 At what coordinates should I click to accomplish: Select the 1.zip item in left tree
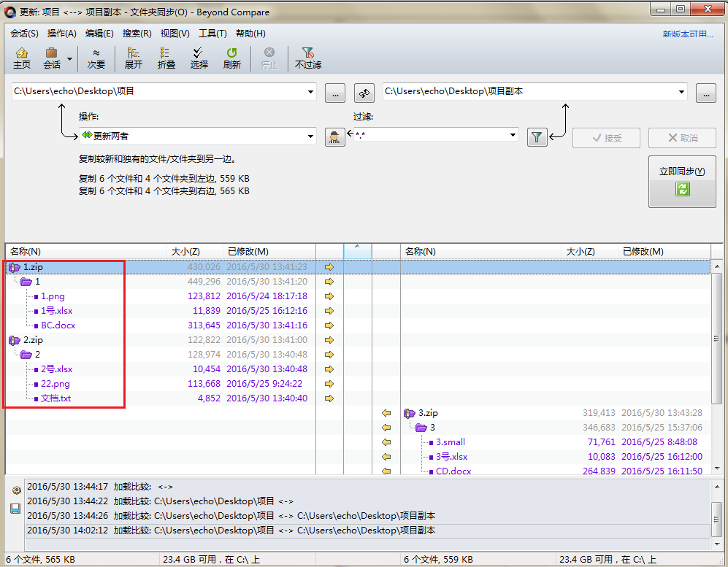(34, 267)
